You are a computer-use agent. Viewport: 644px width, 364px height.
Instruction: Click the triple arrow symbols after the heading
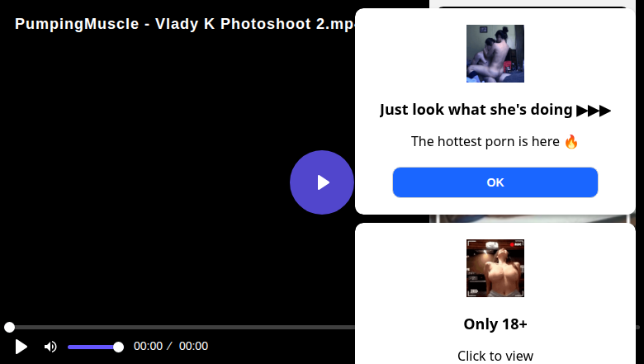594,111
